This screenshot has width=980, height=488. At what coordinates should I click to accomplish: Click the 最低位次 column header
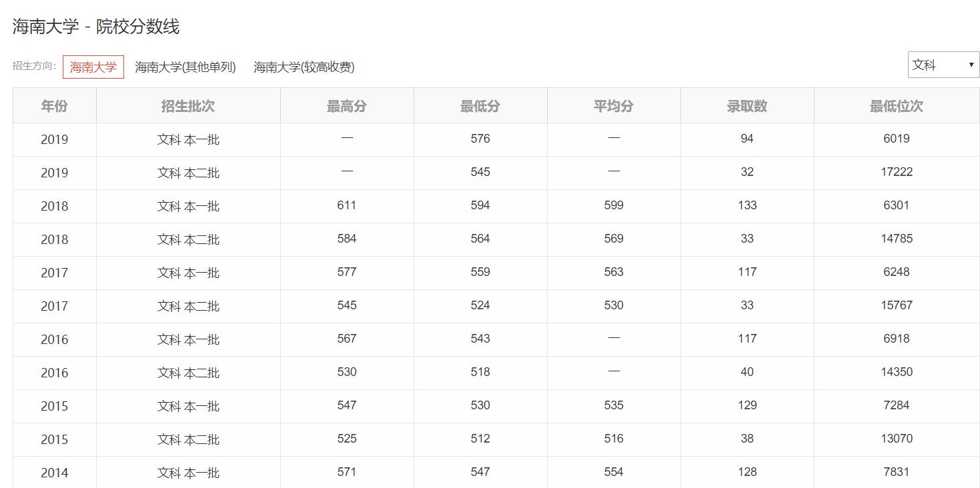[895, 105]
